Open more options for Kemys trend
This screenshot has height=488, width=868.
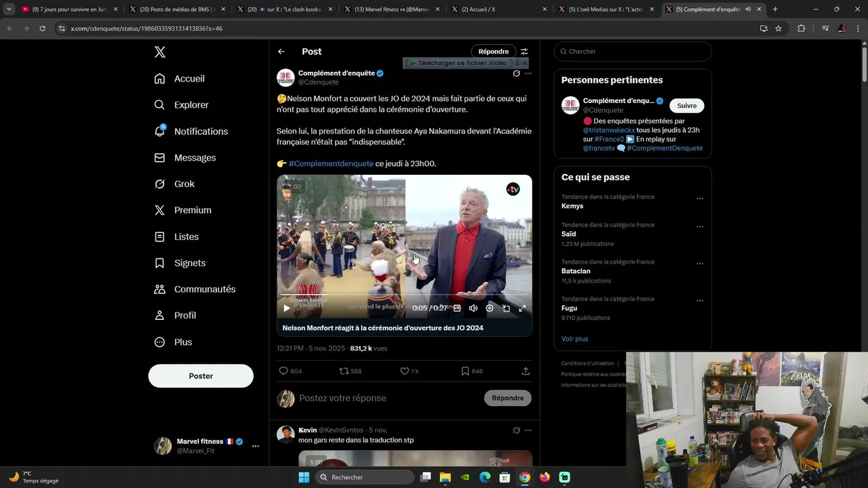(700, 199)
